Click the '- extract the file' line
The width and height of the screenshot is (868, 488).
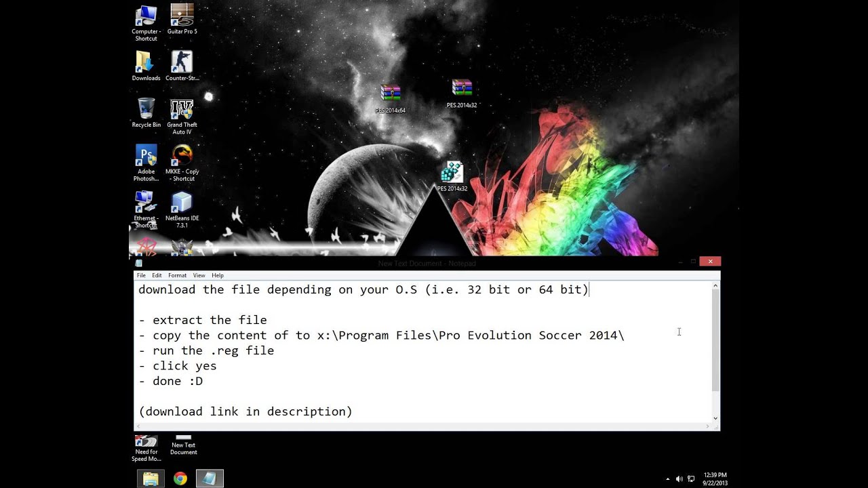203,320
